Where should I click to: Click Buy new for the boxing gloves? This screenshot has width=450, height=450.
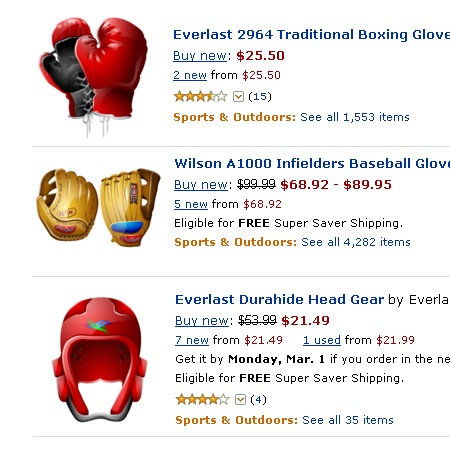click(200, 56)
